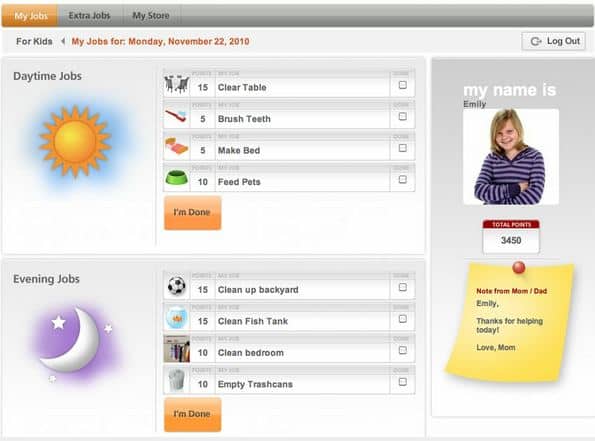Open the My Jobs tab

click(x=30, y=16)
